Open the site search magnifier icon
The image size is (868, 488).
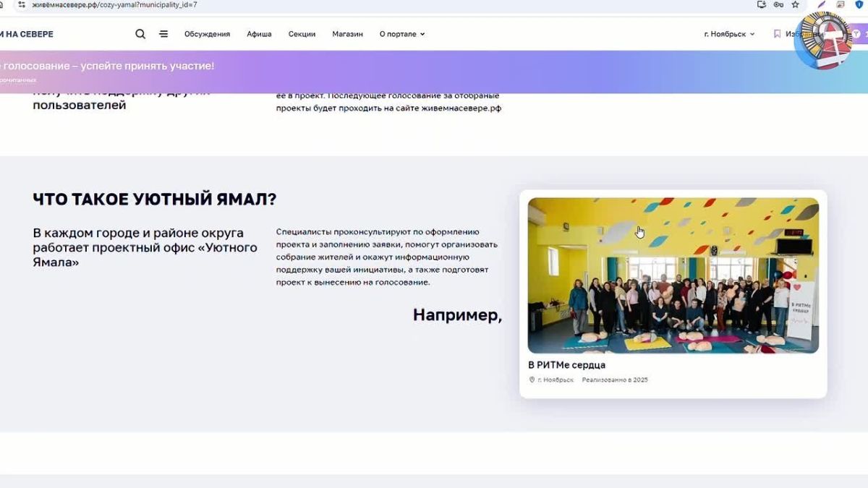[140, 34]
